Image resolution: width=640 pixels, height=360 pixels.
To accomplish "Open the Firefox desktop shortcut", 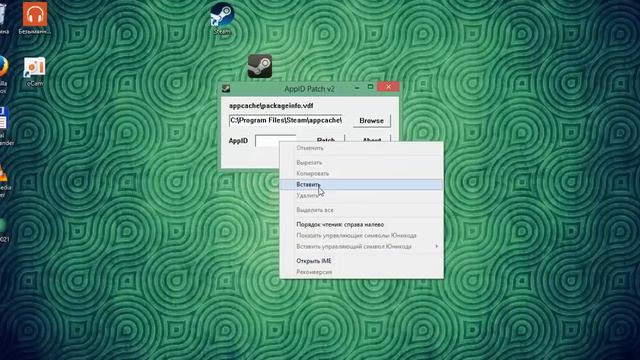I will pyautogui.click(x=3, y=73).
